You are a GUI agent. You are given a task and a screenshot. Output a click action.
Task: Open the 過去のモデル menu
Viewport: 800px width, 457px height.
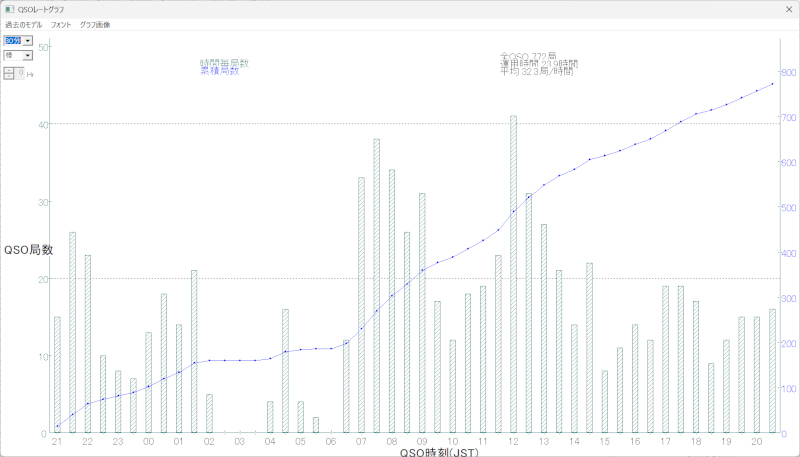(24, 24)
